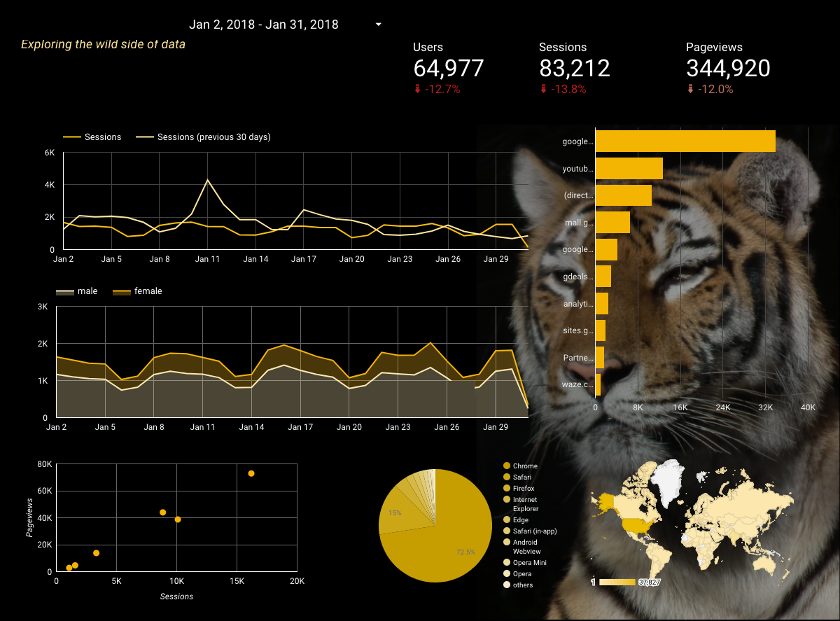
Task: Select the mall.g... bar in the source chart
Action: click(x=612, y=223)
